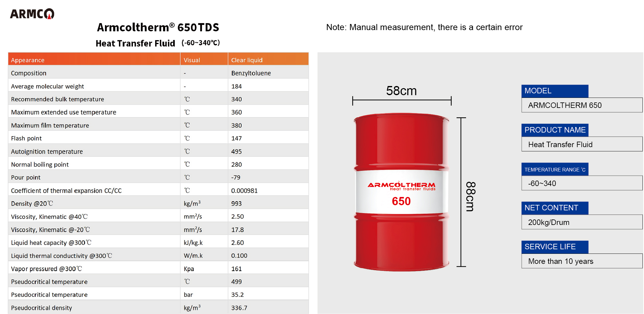
Task: Click the value '2.50'
Action: (238, 217)
